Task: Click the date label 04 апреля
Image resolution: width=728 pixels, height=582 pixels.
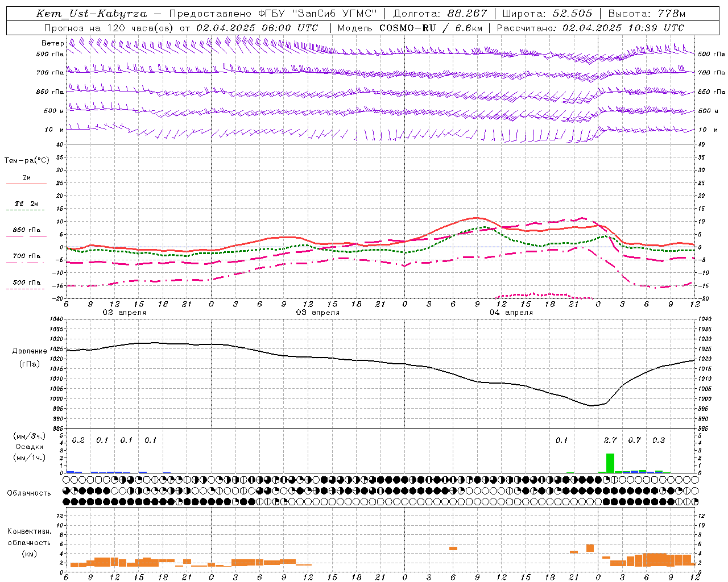Action: [x=511, y=313]
